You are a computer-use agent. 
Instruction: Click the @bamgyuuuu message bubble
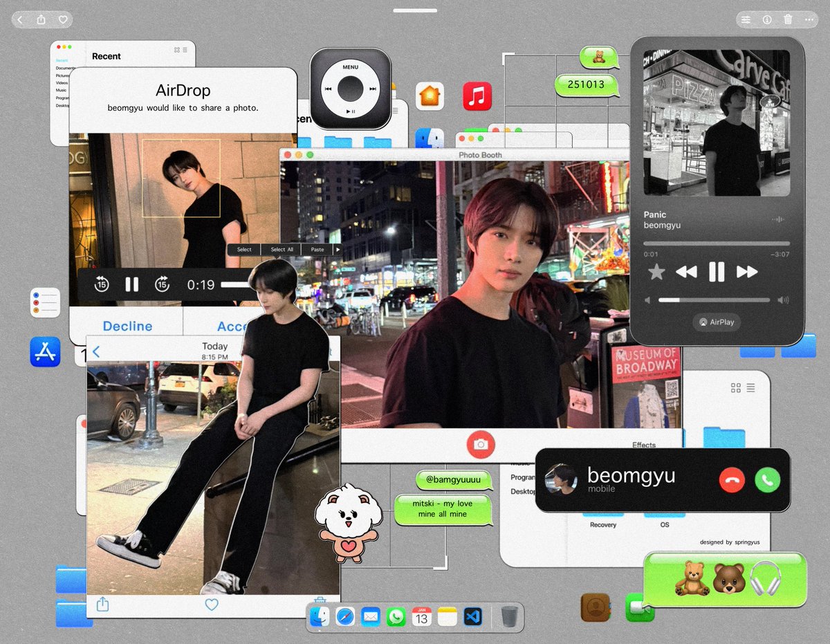coord(454,479)
